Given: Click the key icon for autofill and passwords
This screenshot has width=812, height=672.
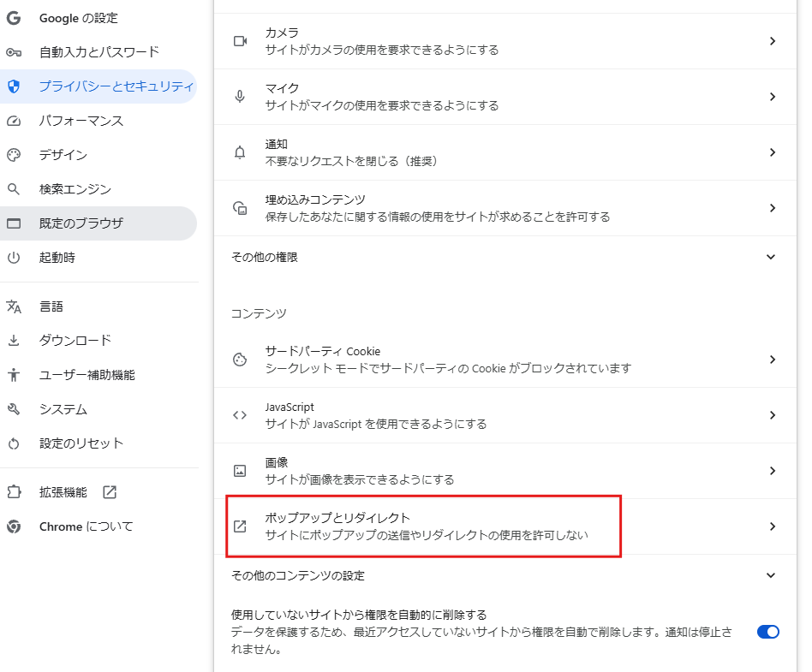Looking at the screenshot, I should tap(14, 52).
